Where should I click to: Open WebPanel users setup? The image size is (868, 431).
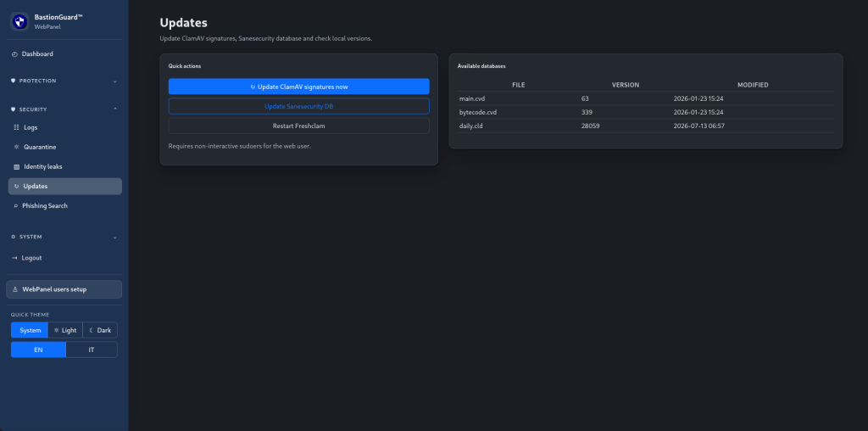click(64, 289)
